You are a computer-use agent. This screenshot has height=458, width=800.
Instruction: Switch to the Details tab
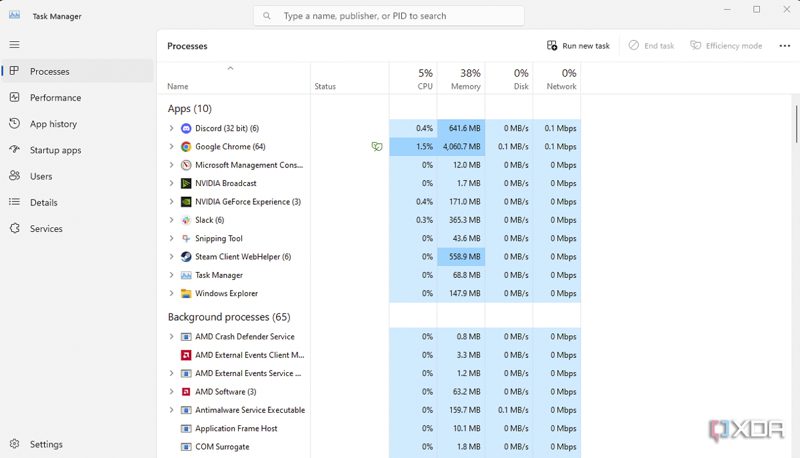43,202
